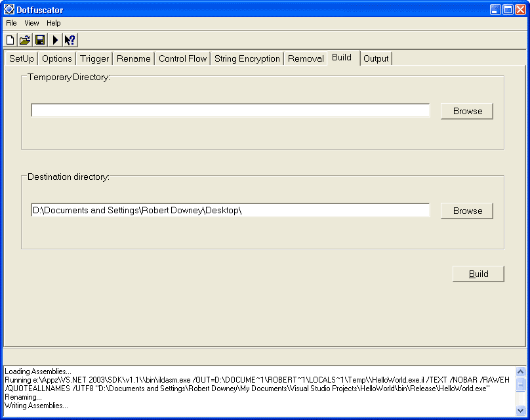530x420 pixels.
Task: Click the Save project floppy icon
Action: click(x=40, y=40)
